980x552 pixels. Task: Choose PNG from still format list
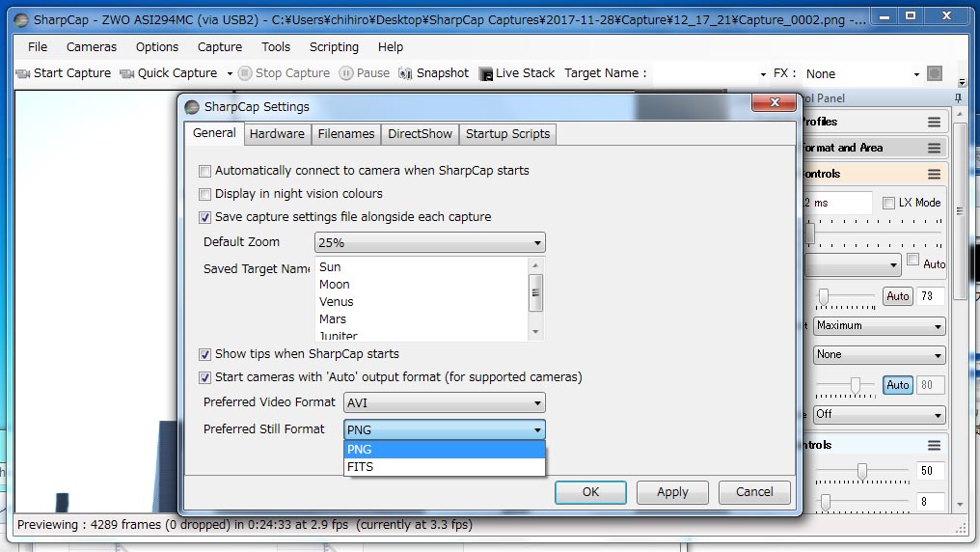click(x=445, y=450)
